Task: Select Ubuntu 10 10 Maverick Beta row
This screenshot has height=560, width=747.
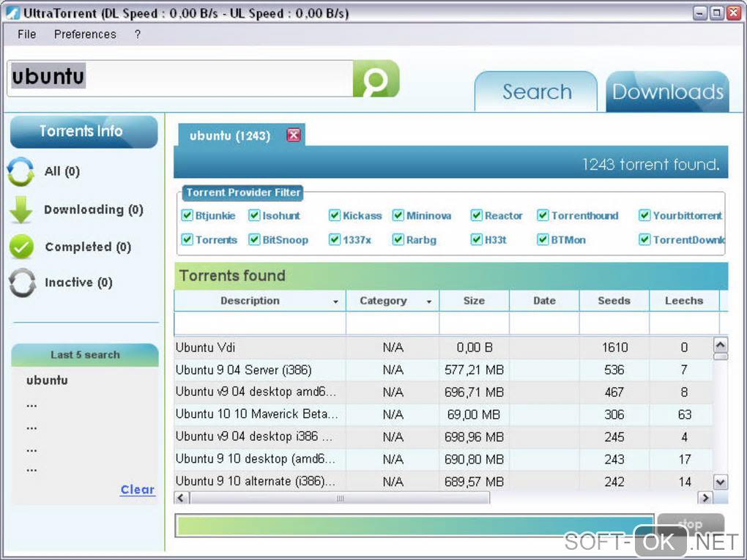Action: point(444,414)
